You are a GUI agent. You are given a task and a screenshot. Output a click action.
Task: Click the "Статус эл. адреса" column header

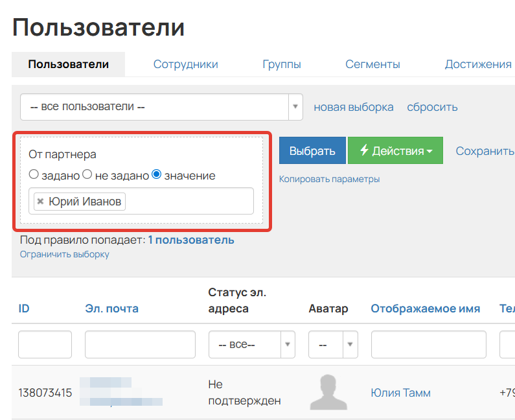237,300
